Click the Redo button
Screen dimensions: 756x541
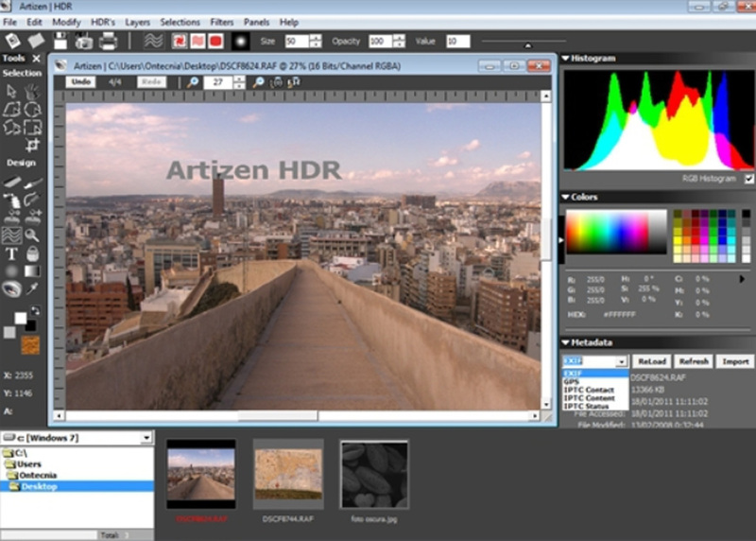152,82
